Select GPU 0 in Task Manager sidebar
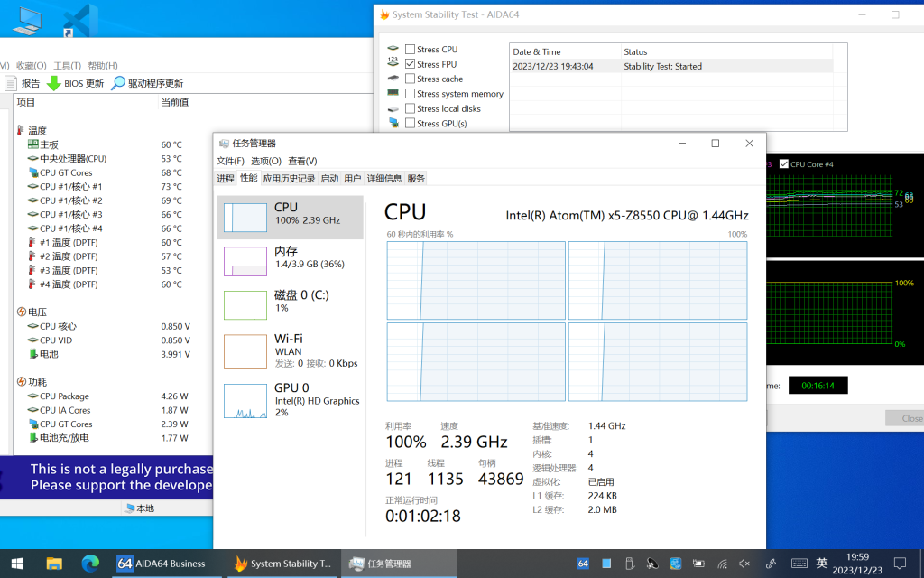Image resolution: width=924 pixels, height=578 pixels. [x=290, y=400]
